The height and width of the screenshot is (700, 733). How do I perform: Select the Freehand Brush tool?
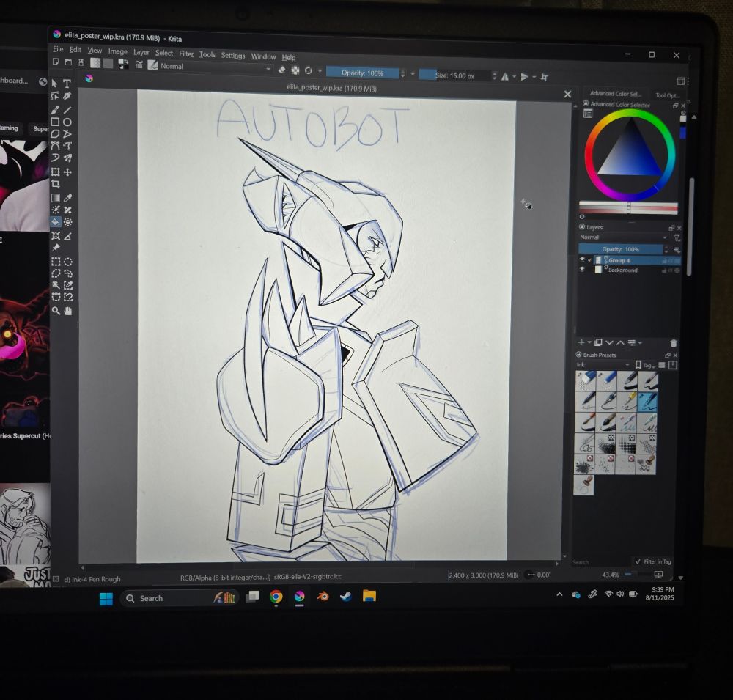tap(55, 110)
